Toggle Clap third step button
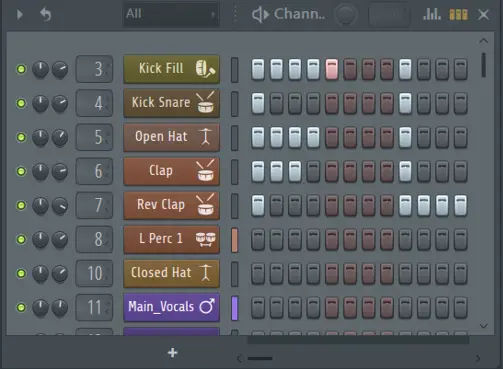Screen dimensions: 503x369 click(295, 171)
